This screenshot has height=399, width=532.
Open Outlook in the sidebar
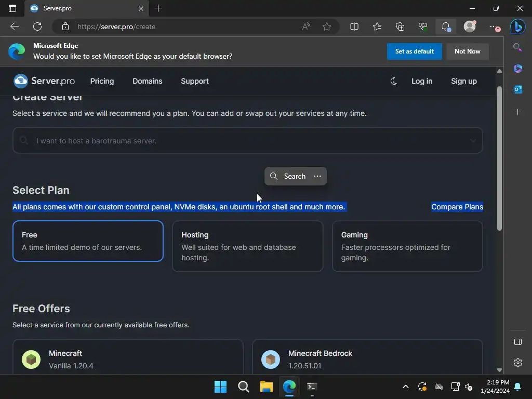tap(518, 89)
